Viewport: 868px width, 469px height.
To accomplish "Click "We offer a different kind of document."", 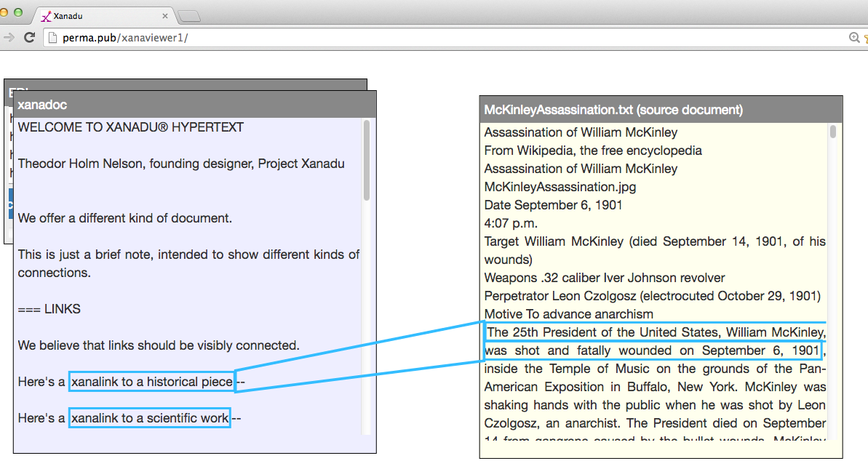I will (125, 218).
